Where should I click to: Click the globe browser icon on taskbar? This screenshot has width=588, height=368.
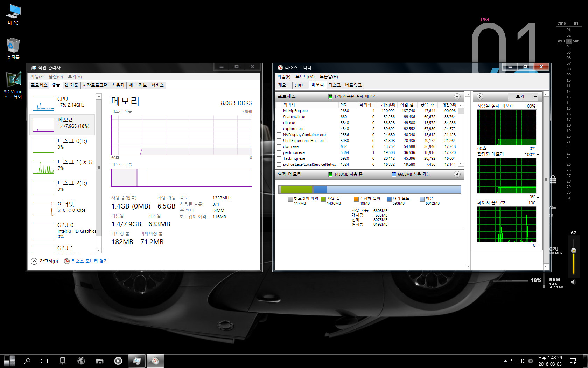[81, 361]
